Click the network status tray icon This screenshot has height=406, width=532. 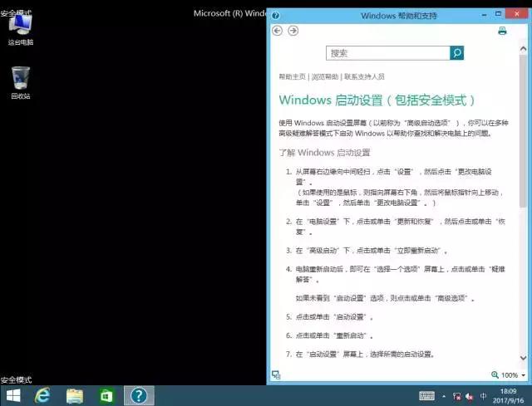[456, 396]
